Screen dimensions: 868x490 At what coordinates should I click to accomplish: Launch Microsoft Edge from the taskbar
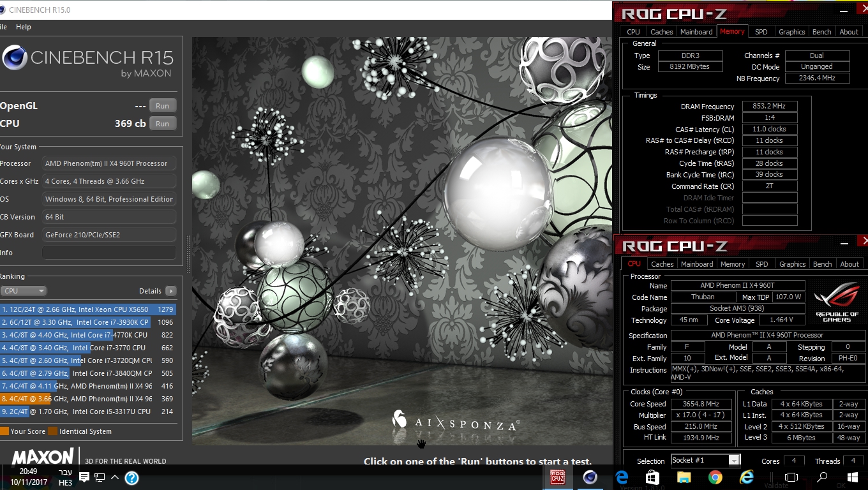(x=622, y=477)
